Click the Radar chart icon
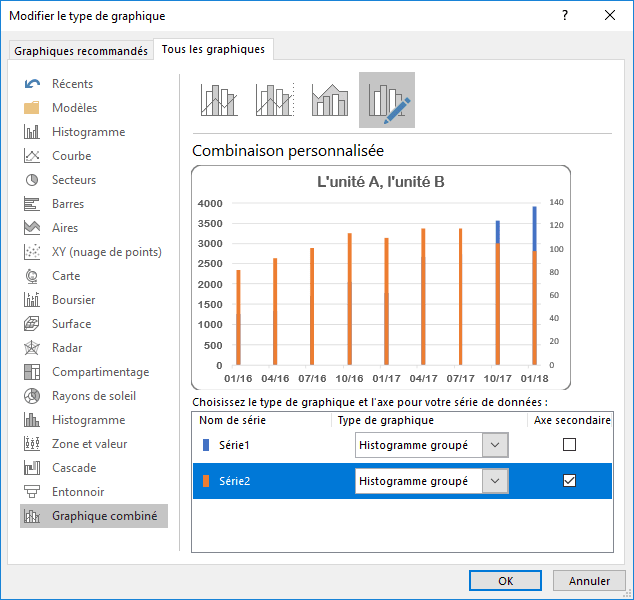This screenshot has height=600, width=634. (32, 348)
